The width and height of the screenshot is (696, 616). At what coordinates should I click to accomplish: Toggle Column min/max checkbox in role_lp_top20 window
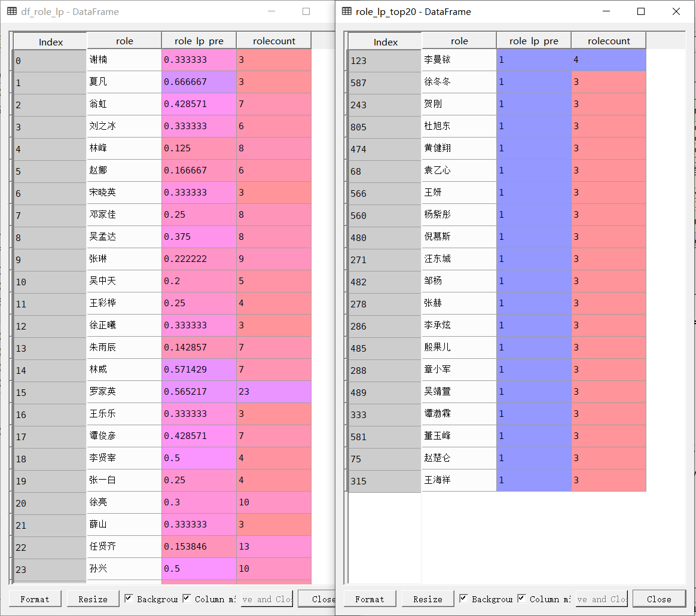521,598
